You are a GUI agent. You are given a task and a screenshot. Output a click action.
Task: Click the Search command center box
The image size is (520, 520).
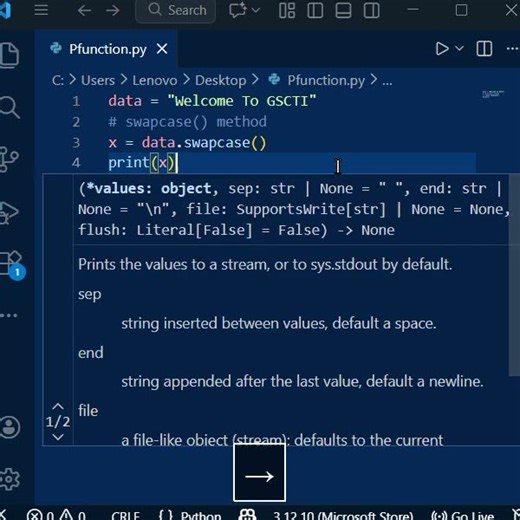pyautogui.click(x=176, y=11)
